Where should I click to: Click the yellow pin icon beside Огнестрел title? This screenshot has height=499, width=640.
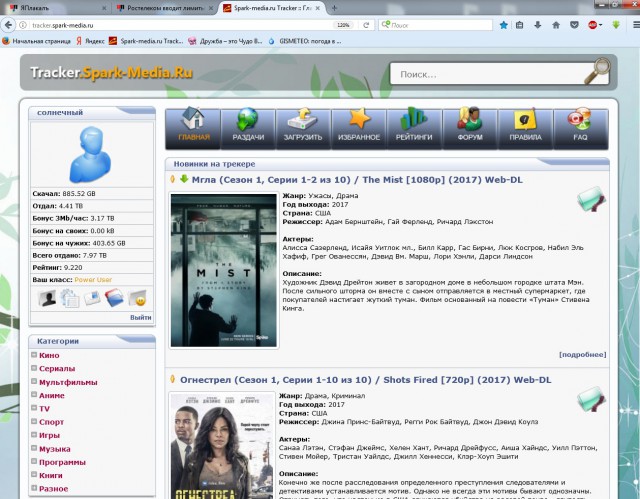(173, 379)
